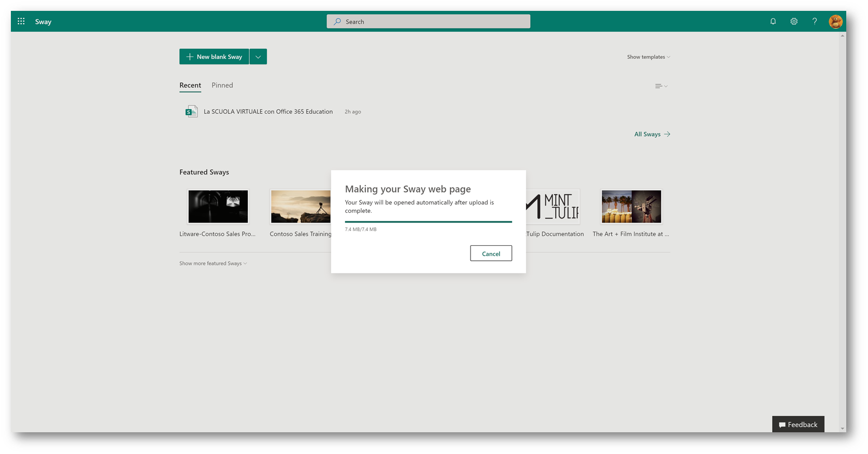Screen dimensions: 868x454
Task: Open The Art + Film Institute thumbnail
Action: tap(631, 207)
